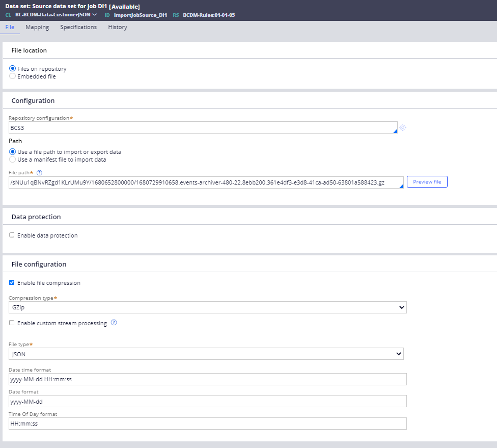
Task: Open the File type dropdown
Action: [x=399, y=354]
